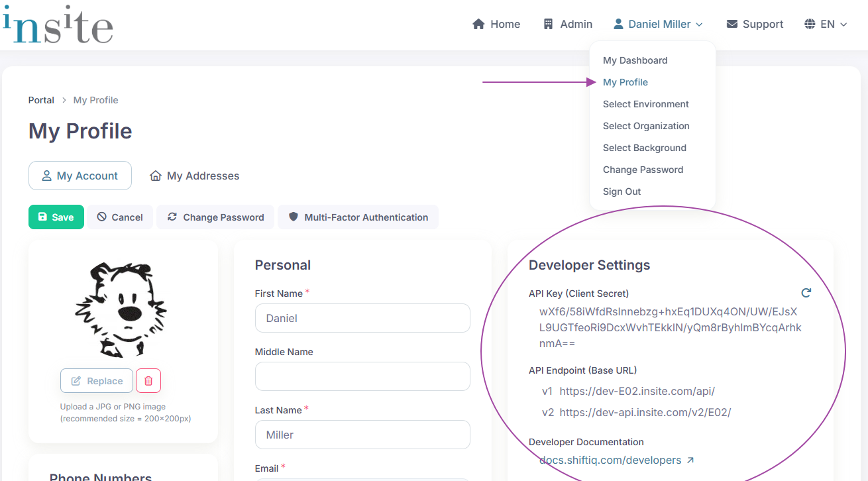This screenshot has height=481, width=868.
Task: Click the Middle Name input field
Action: [x=362, y=376]
